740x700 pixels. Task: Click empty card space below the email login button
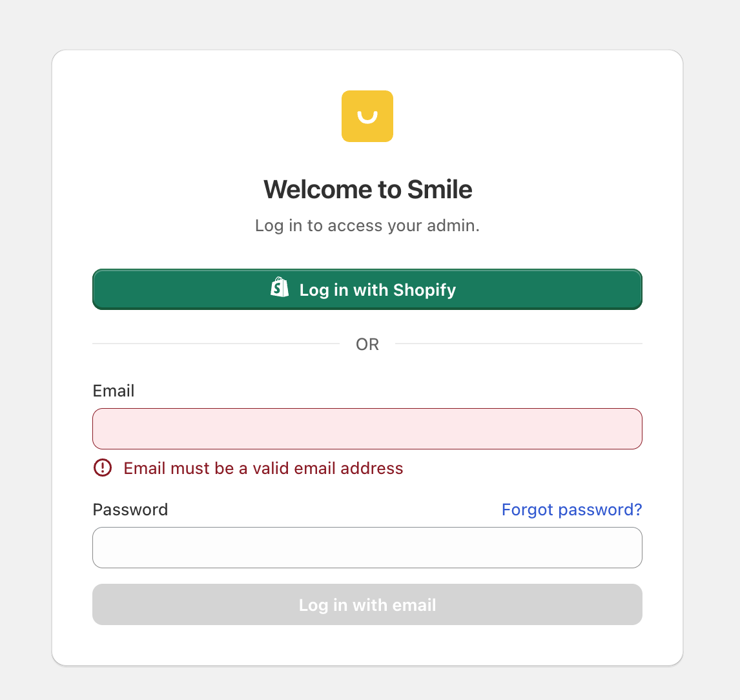coord(367,644)
